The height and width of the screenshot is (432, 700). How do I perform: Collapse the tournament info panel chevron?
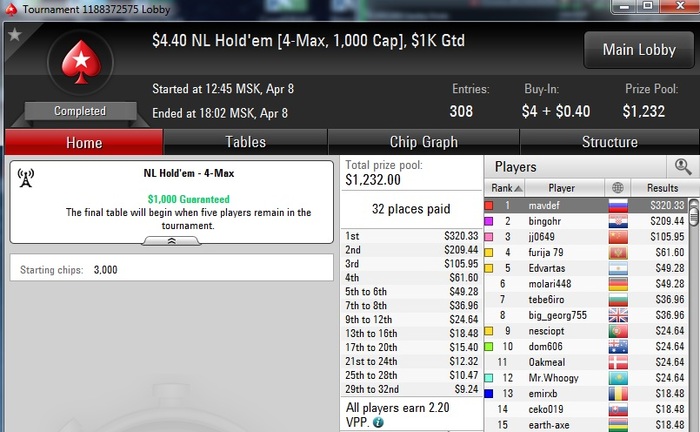click(x=171, y=241)
